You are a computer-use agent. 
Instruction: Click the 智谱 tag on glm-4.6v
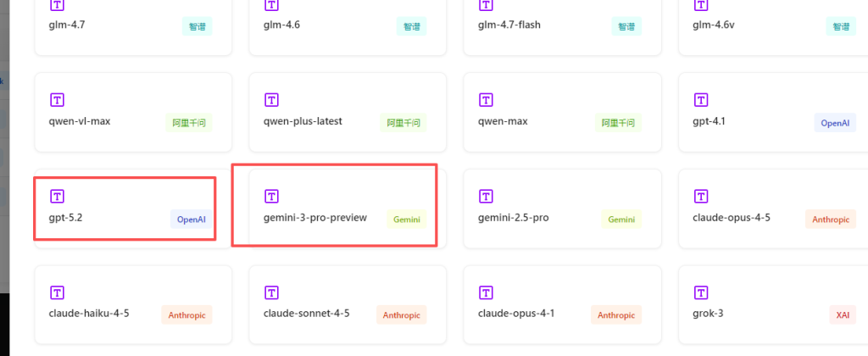click(x=841, y=26)
